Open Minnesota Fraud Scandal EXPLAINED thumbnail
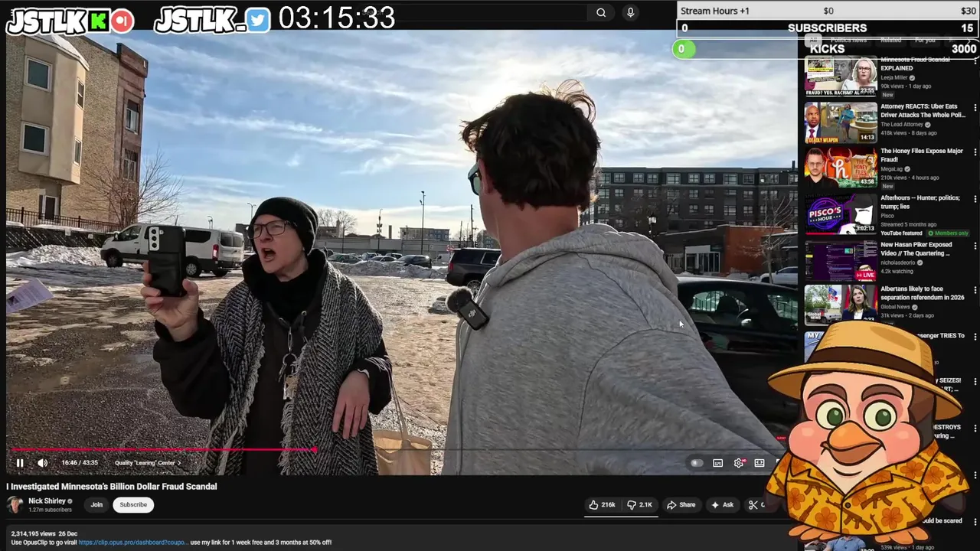Image resolution: width=980 pixels, height=551 pixels. point(841,78)
